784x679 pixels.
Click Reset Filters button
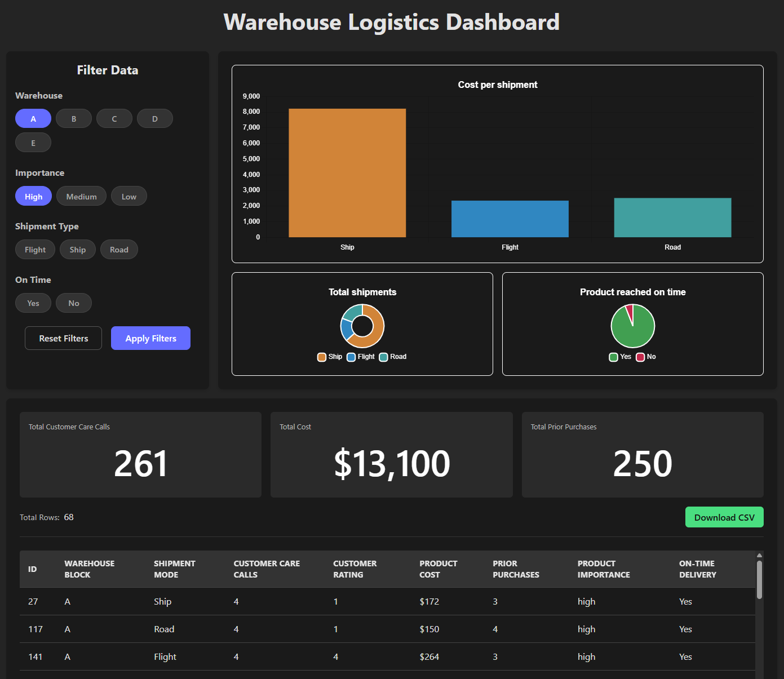[x=64, y=339]
